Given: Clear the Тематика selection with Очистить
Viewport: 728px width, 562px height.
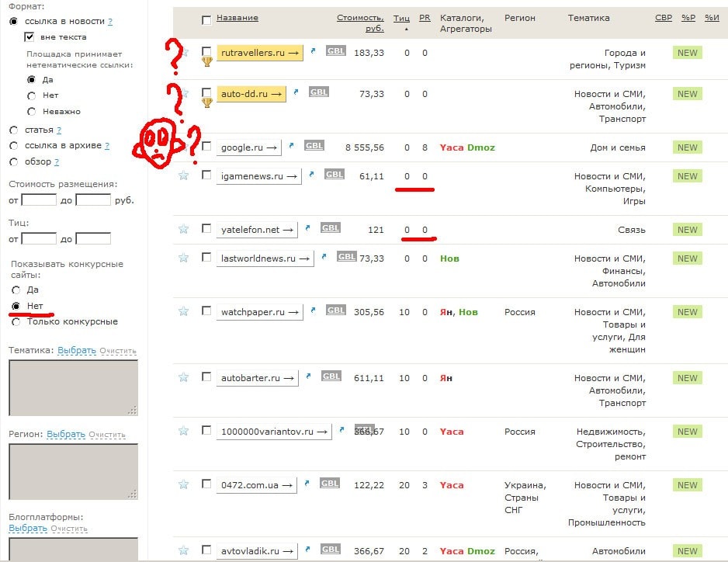Looking at the screenshot, I should click(x=118, y=351).
